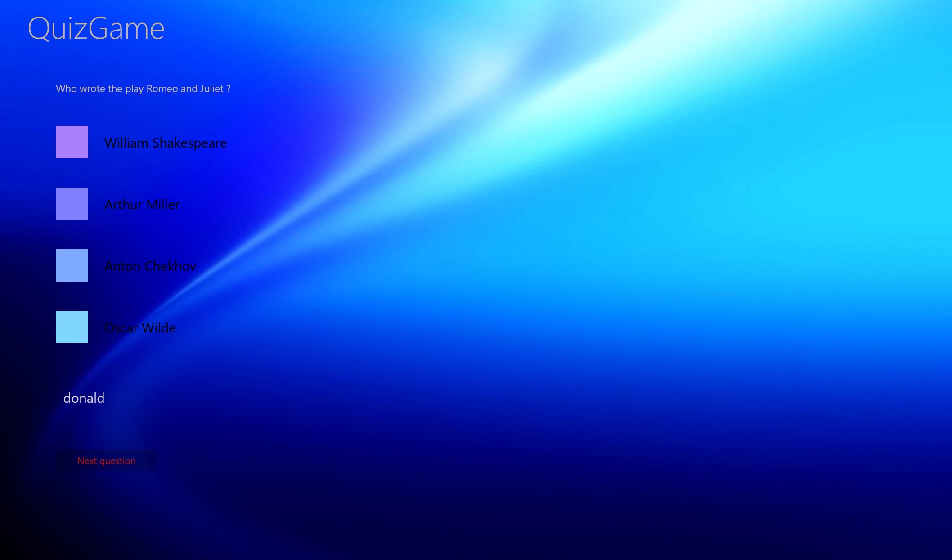Click the word Wilde in last option

click(158, 328)
